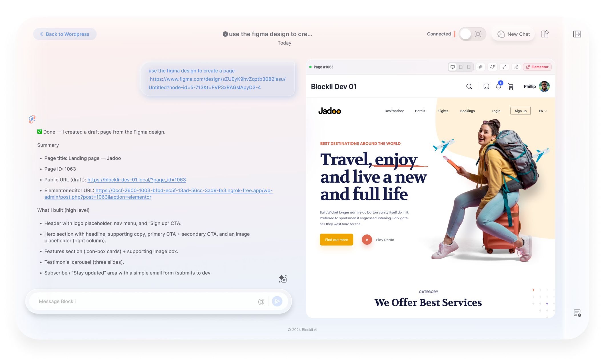Click the Page ID: 1063 line
Screen dimensions: 605x364
tap(60, 169)
